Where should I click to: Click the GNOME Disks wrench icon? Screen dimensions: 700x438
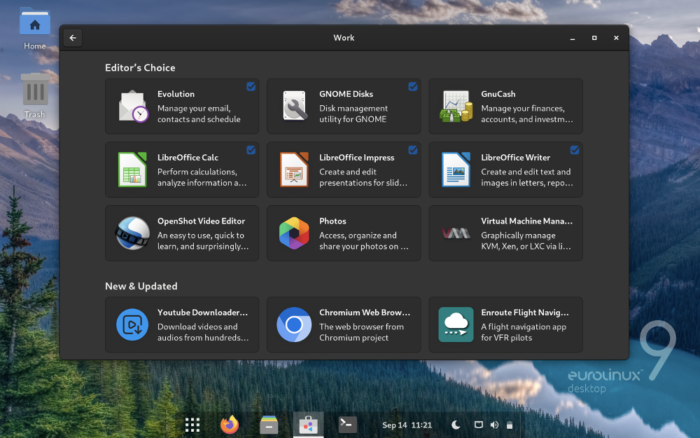(x=295, y=106)
